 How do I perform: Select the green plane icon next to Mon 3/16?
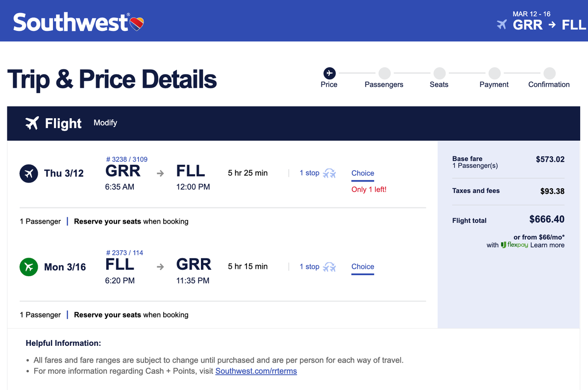click(x=28, y=266)
